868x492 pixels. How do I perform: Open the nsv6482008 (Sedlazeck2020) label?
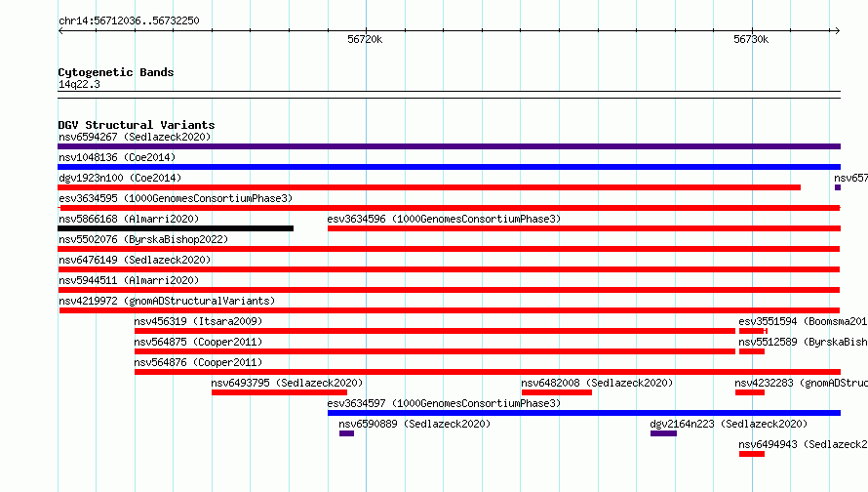pos(597,383)
